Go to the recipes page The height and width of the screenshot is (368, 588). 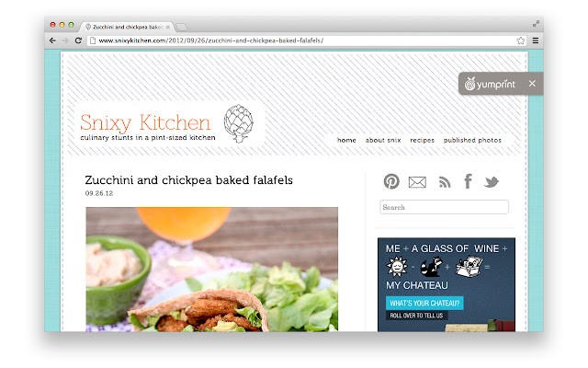click(x=422, y=140)
